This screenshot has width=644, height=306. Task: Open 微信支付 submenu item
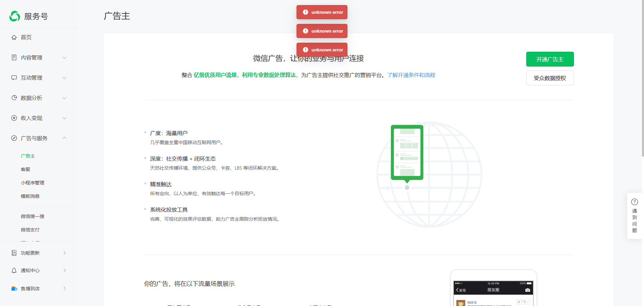tap(30, 230)
